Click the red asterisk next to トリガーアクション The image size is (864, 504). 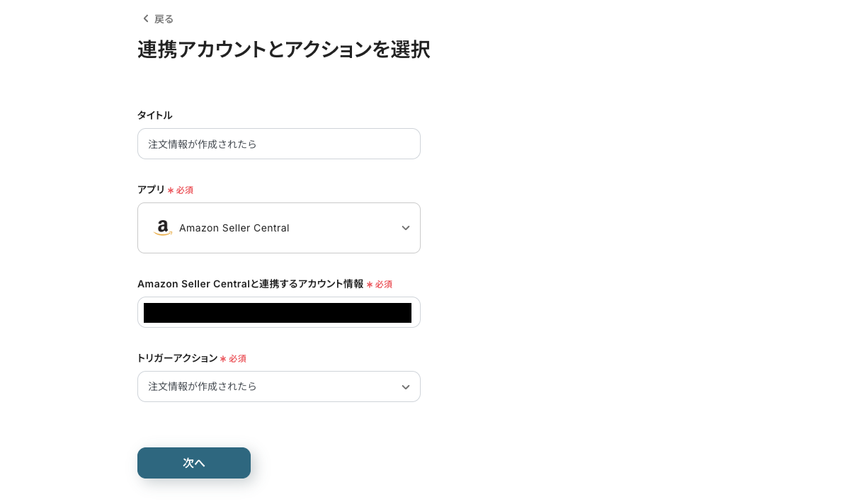223,359
